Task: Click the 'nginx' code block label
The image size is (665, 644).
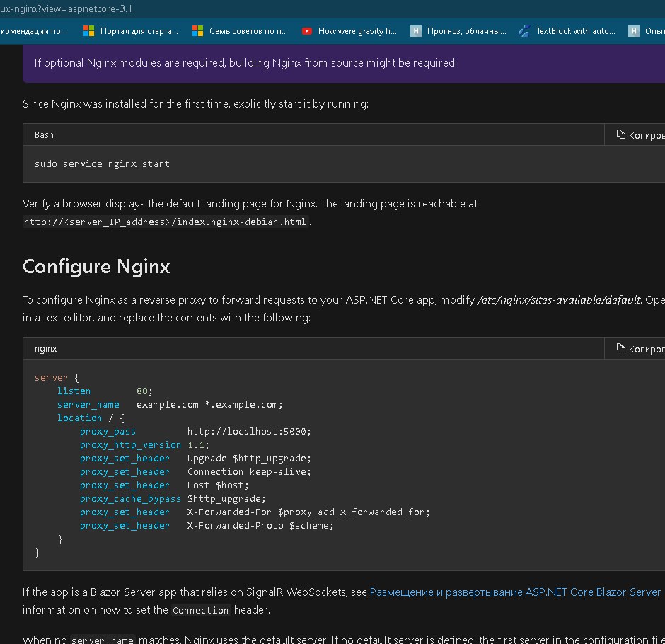Action: point(45,349)
